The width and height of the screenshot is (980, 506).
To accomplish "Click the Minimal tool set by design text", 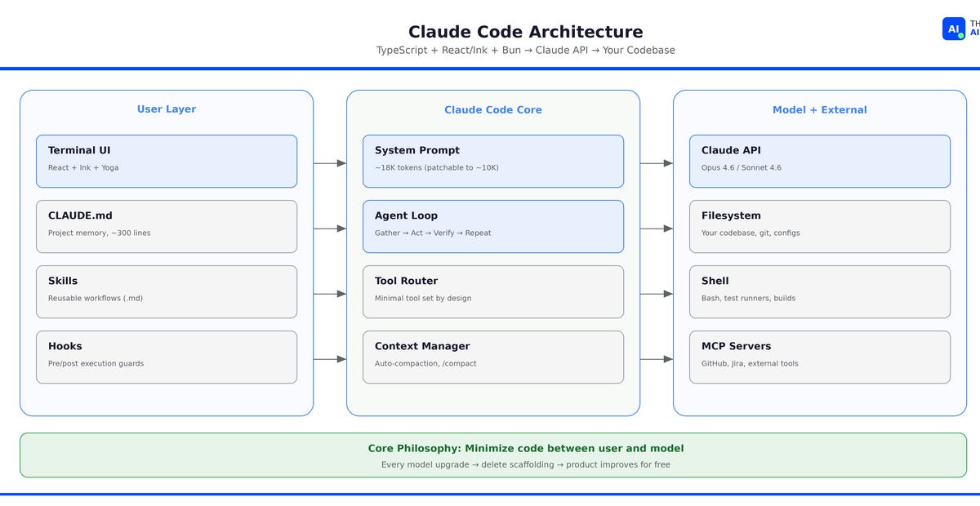I will (x=423, y=298).
